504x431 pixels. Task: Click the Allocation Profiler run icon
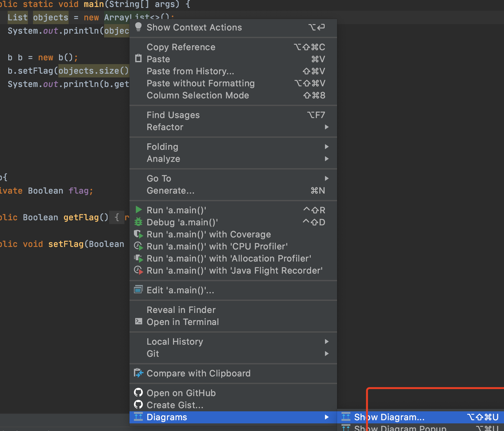point(138,258)
